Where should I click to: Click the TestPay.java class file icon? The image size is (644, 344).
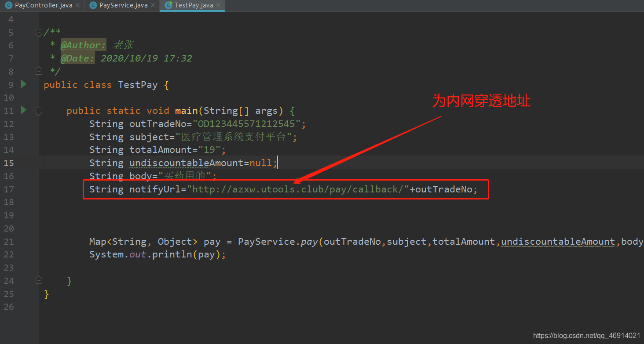(x=168, y=5)
